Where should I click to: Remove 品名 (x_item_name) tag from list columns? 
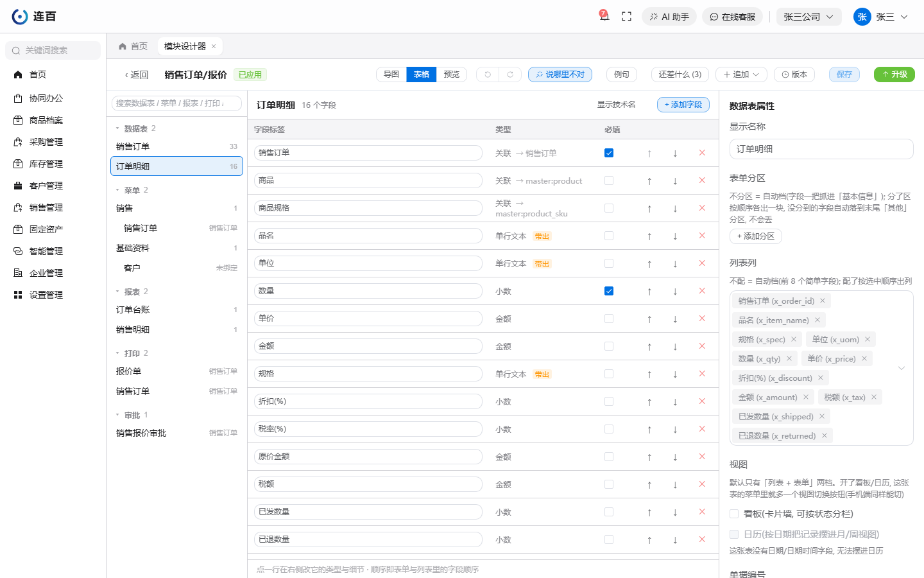point(817,320)
